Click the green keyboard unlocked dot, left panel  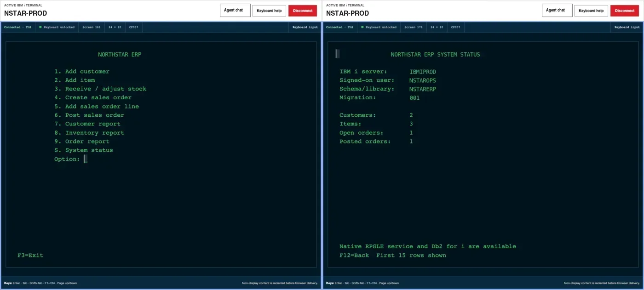point(40,27)
